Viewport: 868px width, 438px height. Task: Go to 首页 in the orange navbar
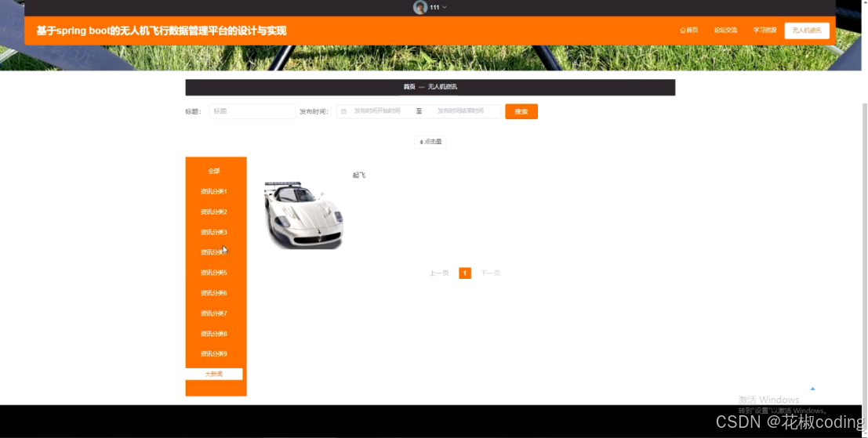(x=688, y=31)
